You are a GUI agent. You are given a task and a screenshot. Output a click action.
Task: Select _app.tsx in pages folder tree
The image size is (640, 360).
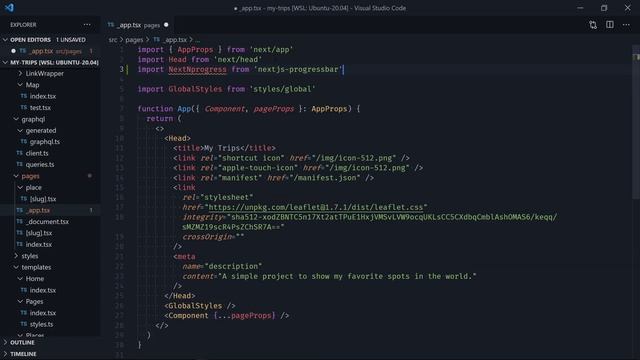pos(38,210)
